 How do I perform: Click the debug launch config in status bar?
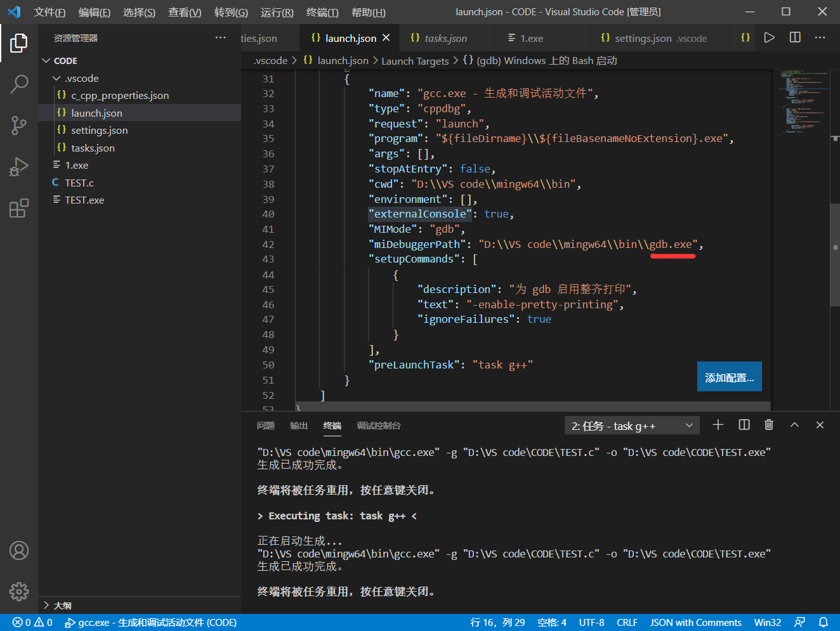coord(151,623)
